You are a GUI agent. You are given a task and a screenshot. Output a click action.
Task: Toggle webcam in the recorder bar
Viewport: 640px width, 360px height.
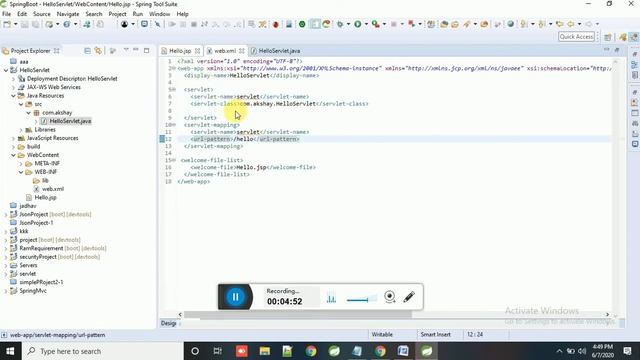(x=390, y=297)
